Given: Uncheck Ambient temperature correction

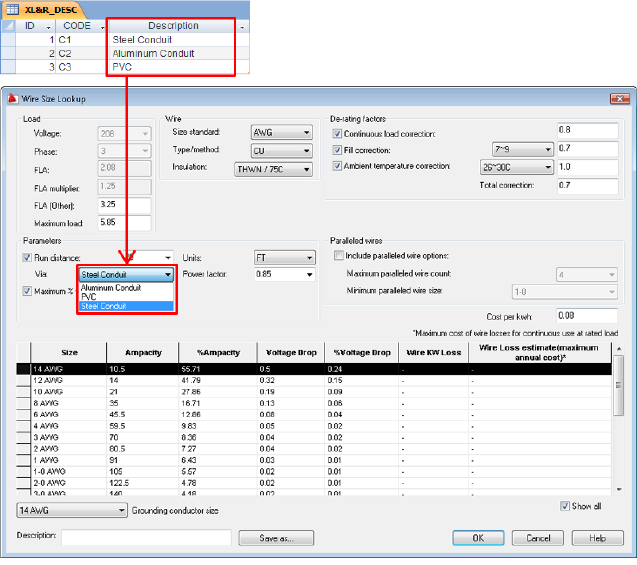Looking at the screenshot, I should pyautogui.click(x=337, y=166).
